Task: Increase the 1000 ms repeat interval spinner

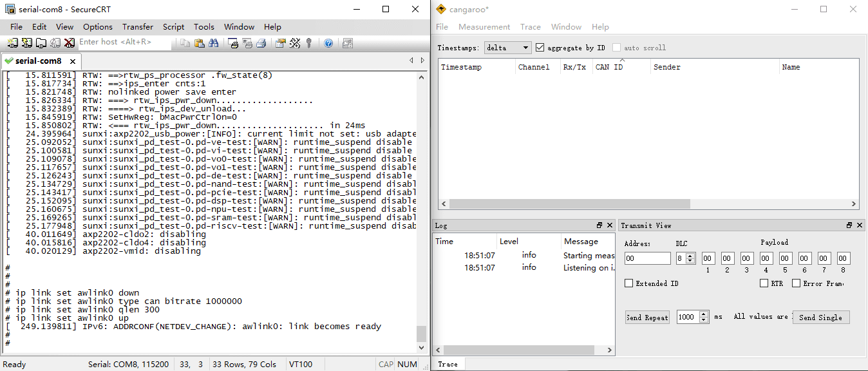Action: click(704, 314)
